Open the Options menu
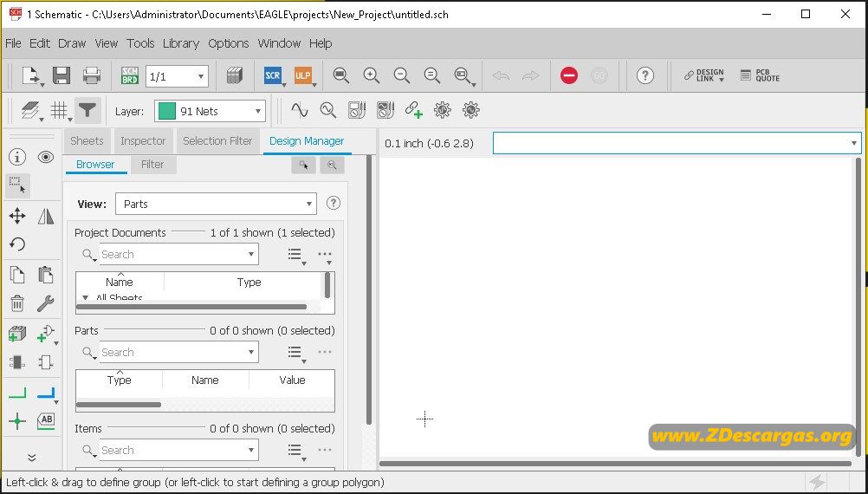 pos(229,43)
